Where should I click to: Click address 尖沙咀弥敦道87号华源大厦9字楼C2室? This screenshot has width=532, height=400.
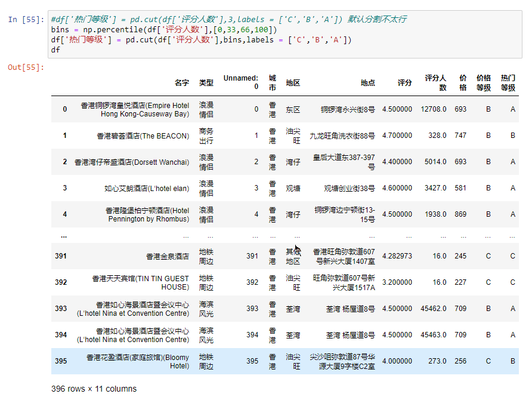pos(342,361)
